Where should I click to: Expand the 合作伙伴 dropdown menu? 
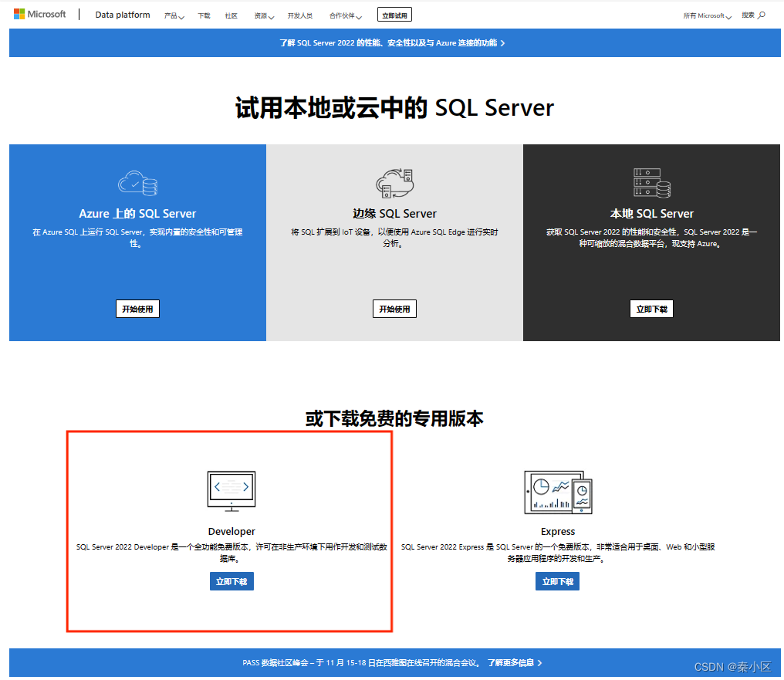346,16
